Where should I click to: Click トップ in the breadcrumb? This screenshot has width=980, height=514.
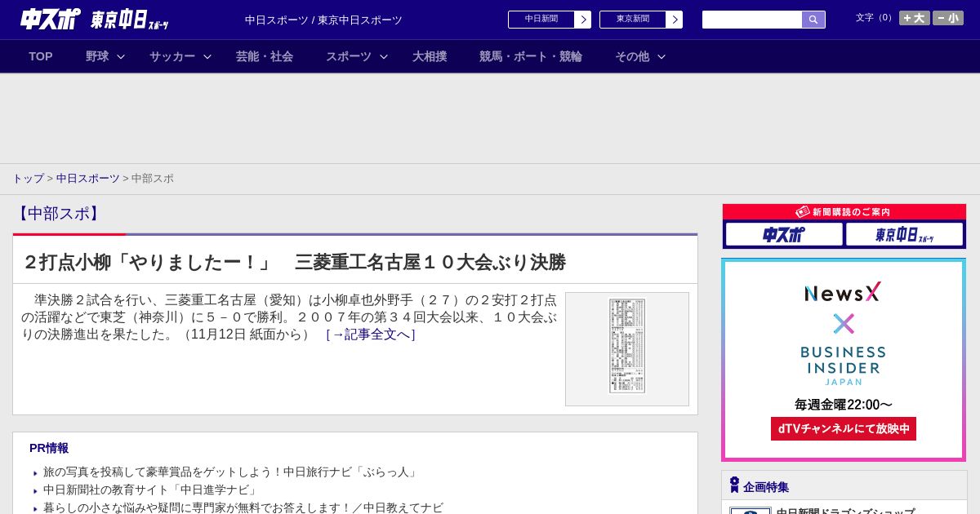pyautogui.click(x=28, y=179)
